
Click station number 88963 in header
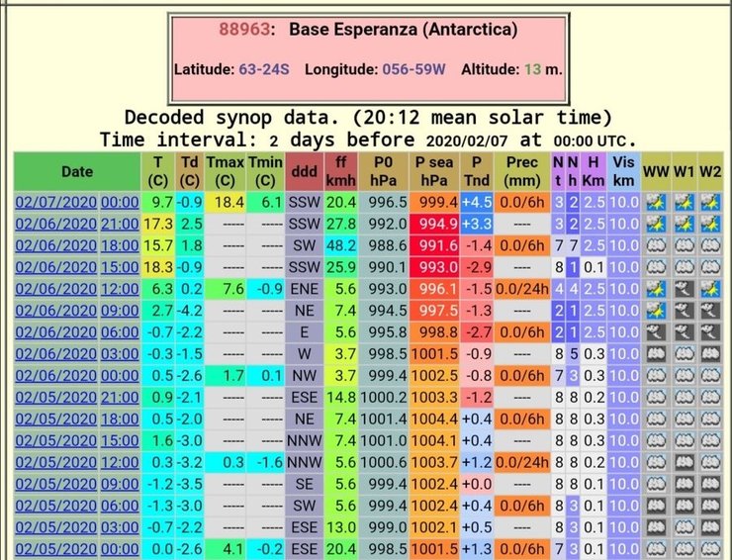tap(250, 30)
